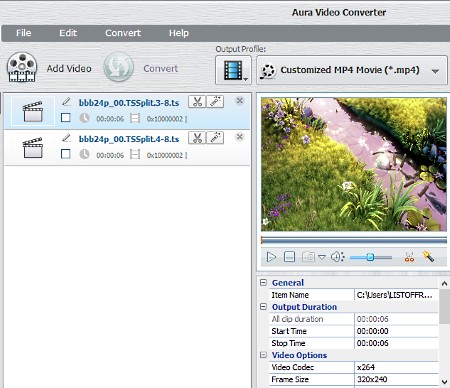Open the Convert menu
This screenshot has height=388, width=450.
[x=123, y=33]
